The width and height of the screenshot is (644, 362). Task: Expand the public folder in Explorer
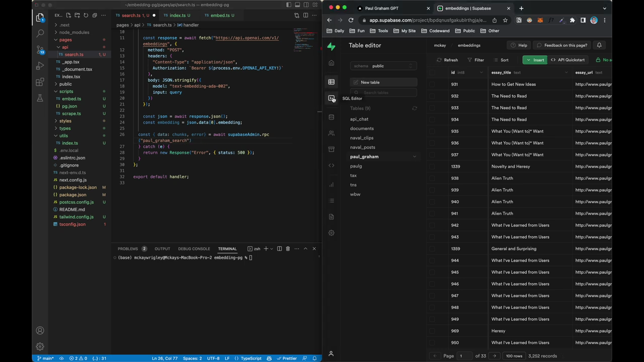[x=56, y=84]
